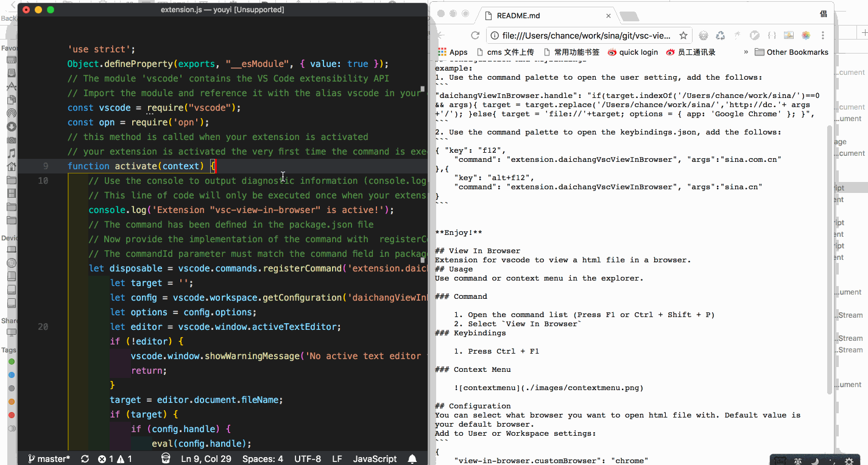Synchronize changes via status bar sync icon

tap(85, 459)
